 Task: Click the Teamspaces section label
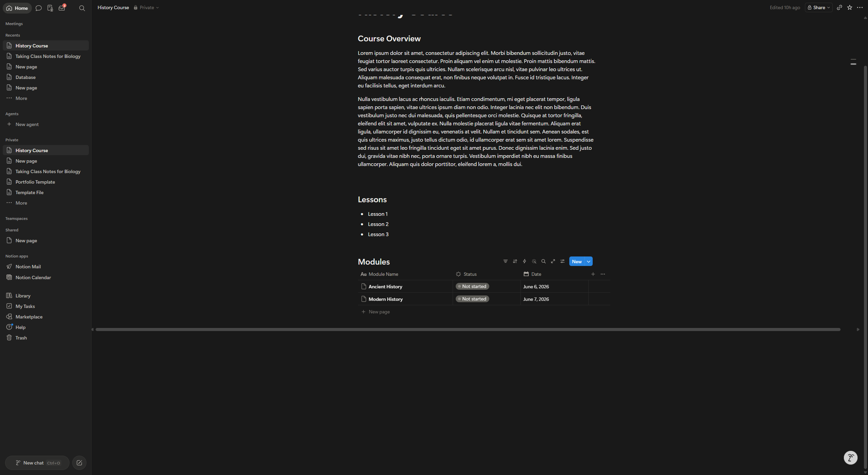pyautogui.click(x=16, y=219)
